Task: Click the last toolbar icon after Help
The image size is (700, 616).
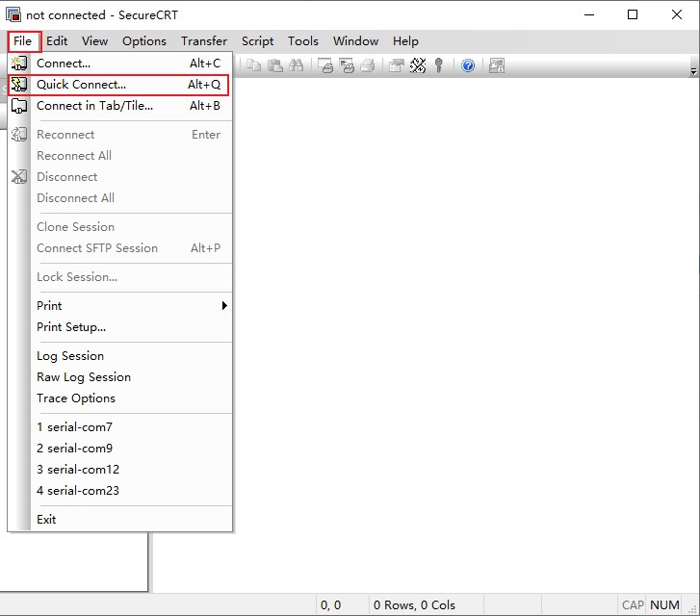Action: 497,65
